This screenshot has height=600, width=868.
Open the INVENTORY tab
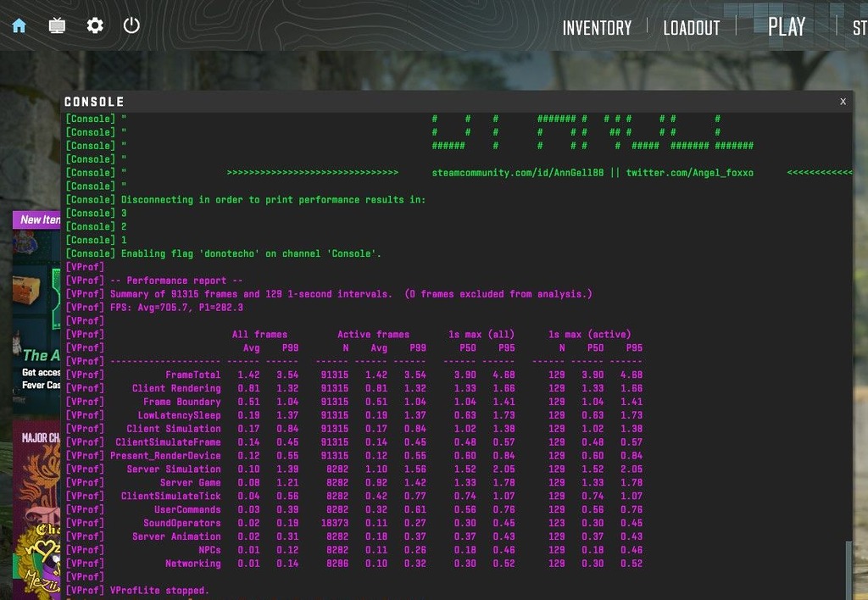597,28
